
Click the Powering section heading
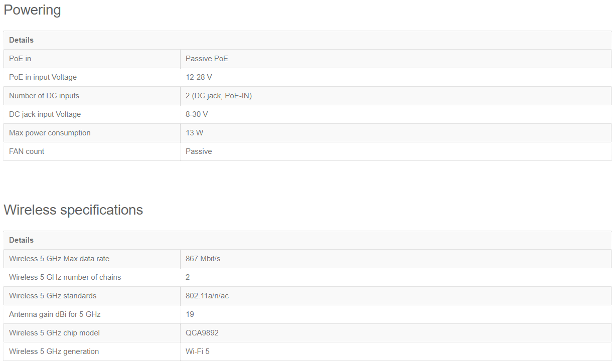coord(32,10)
